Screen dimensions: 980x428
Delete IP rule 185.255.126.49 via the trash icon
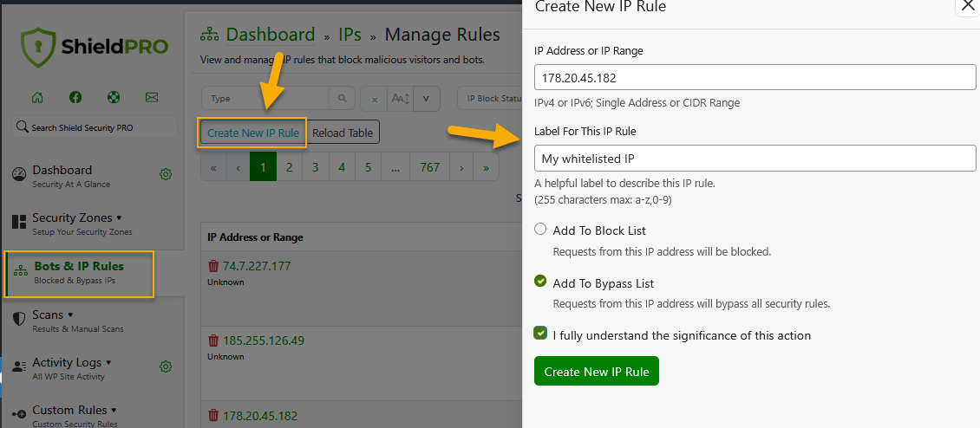coord(213,341)
